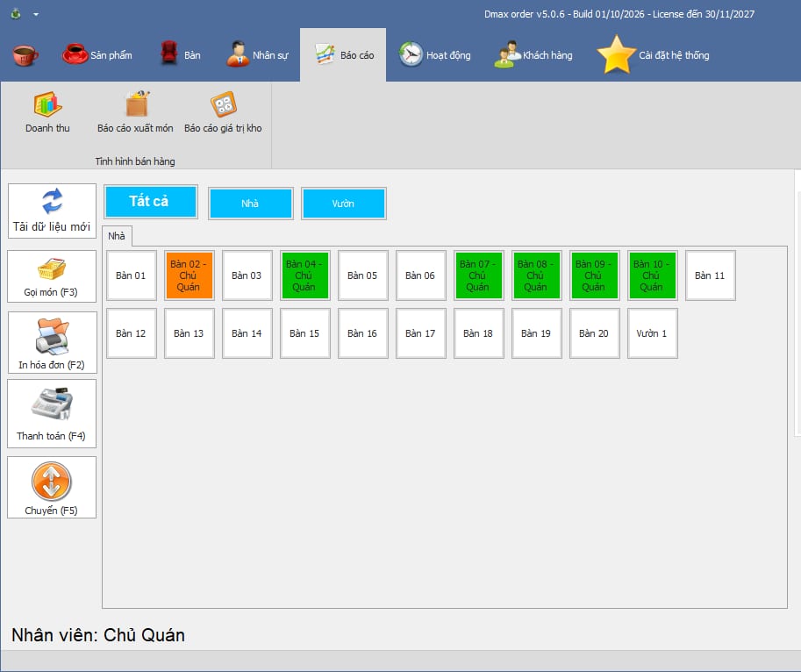Open the Sản phẩm ribbon tab
The image size is (801, 672).
tap(97, 54)
